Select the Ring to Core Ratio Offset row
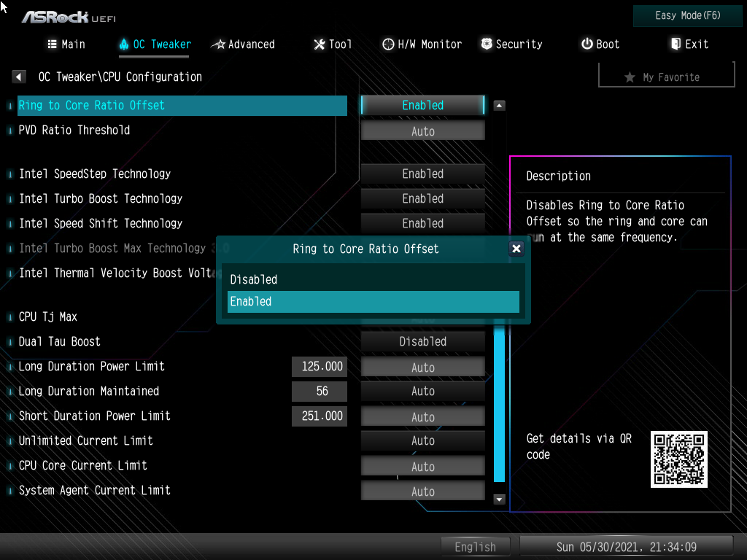 pos(182,105)
